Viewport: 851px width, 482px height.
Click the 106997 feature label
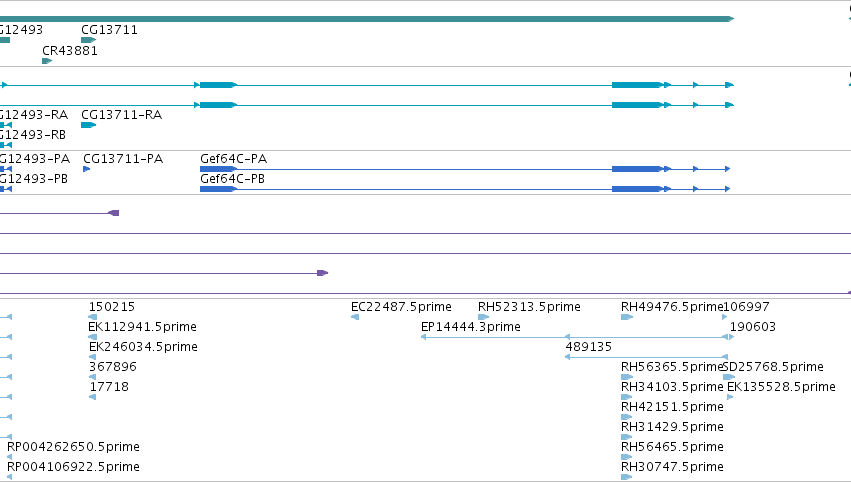(x=746, y=307)
